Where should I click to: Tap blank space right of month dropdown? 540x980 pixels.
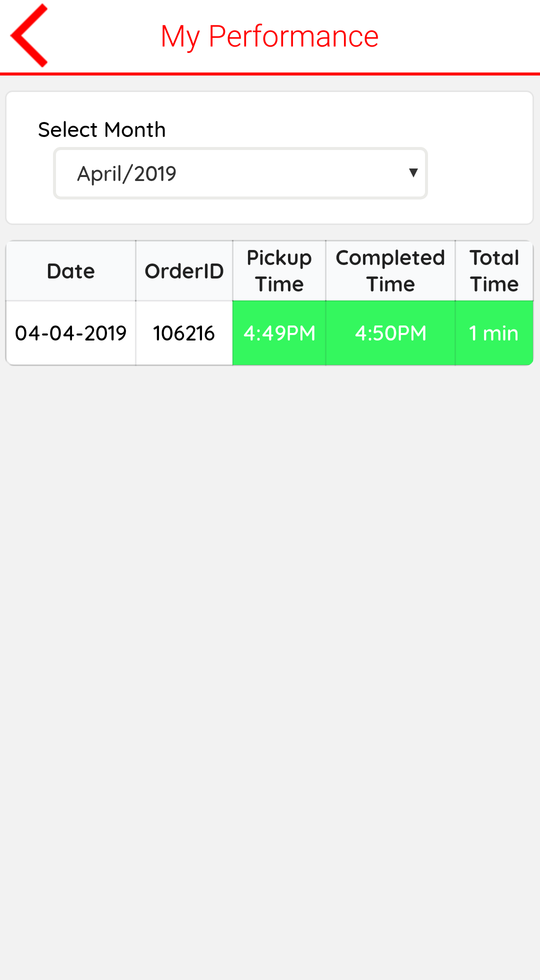(x=480, y=173)
